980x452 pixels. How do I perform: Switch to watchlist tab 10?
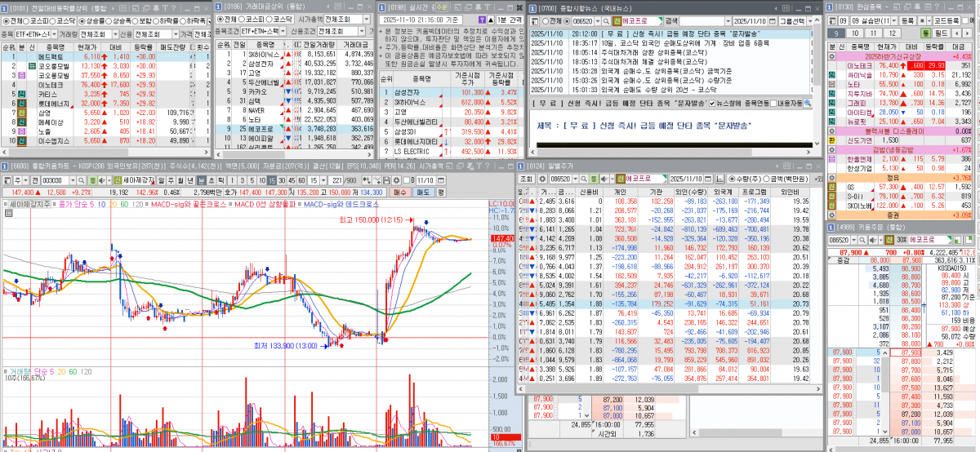pyautogui.click(x=854, y=33)
